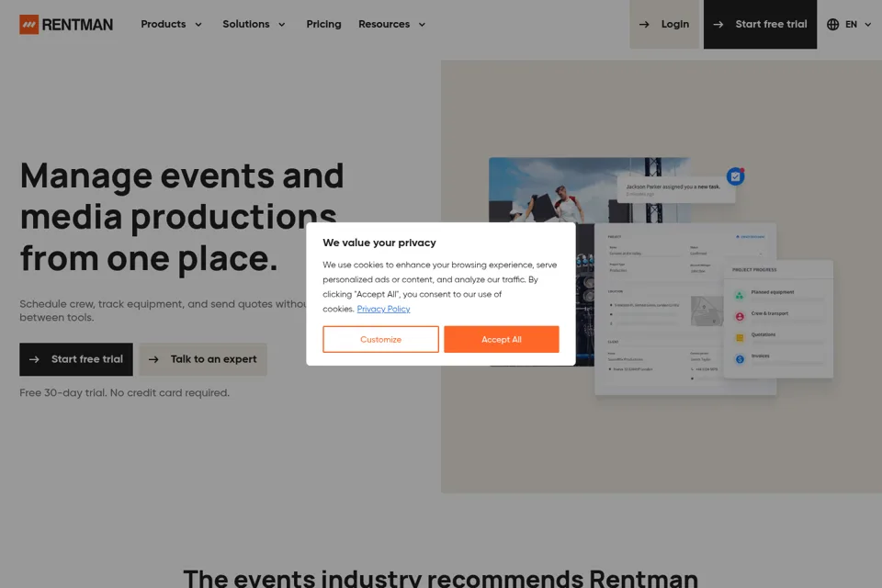882x588 pixels.
Task: Open the EN language dropdown
Action: coord(849,24)
